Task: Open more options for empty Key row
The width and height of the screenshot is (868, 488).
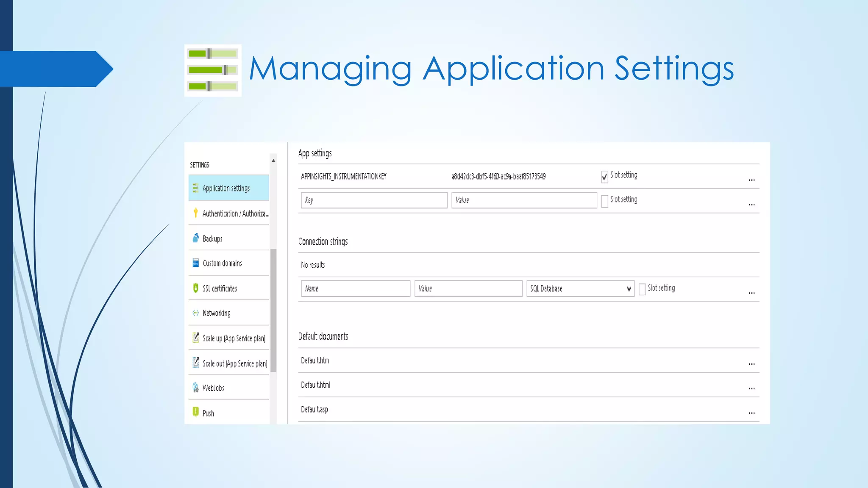Action: coord(751,205)
